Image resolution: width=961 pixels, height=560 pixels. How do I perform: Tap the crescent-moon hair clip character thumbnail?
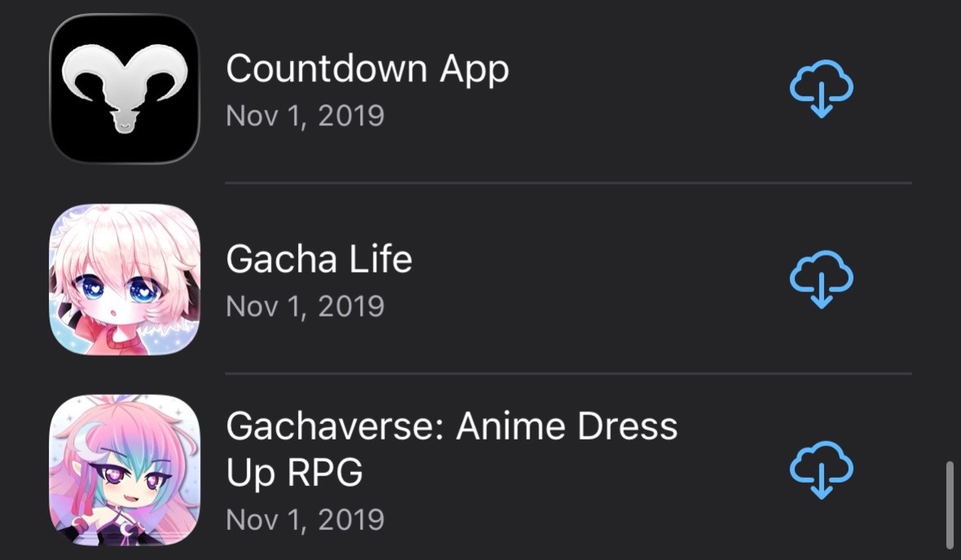point(125,470)
